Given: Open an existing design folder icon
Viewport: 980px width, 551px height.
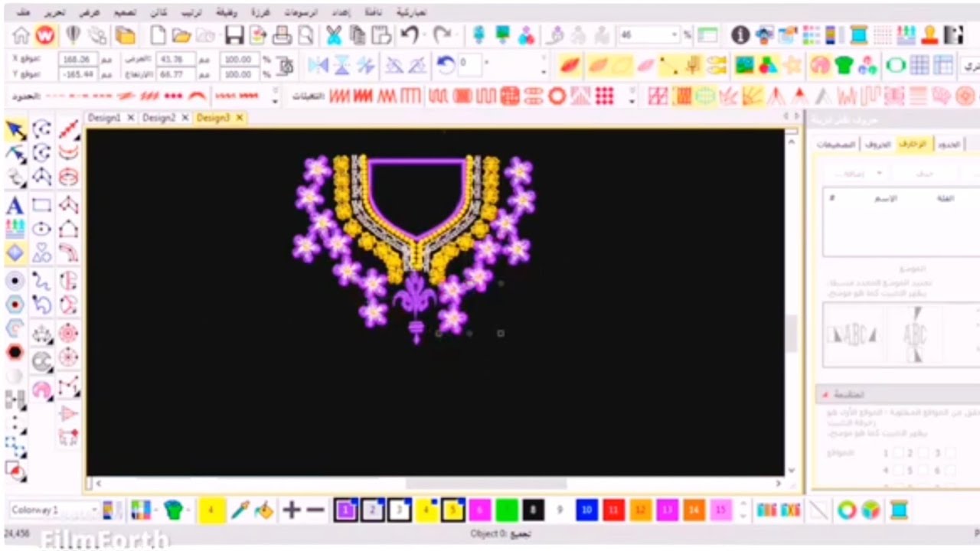Looking at the screenshot, I should point(181,35).
